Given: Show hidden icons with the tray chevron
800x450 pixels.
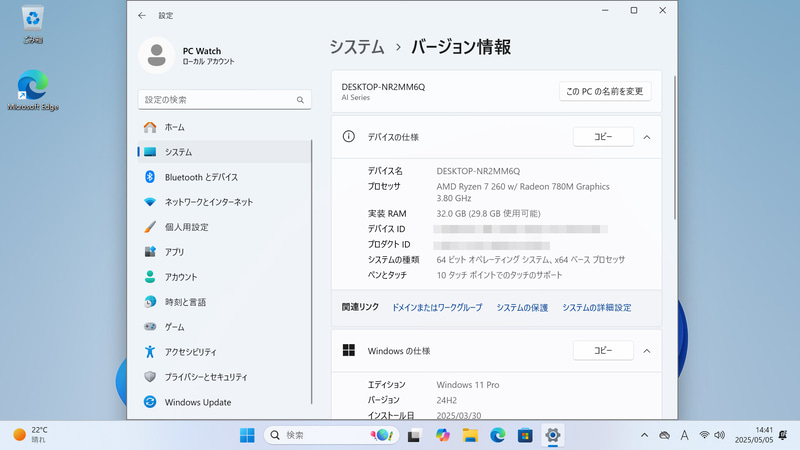Looking at the screenshot, I should pyautogui.click(x=644, y=435).
